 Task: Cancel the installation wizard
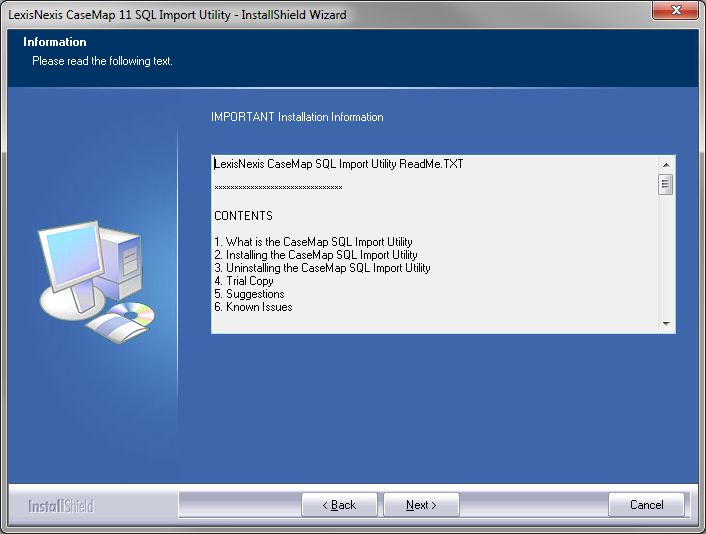pos(646,505)
